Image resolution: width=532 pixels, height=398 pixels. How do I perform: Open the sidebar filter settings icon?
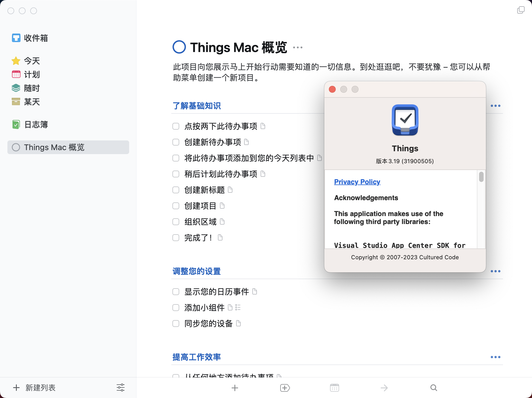[121, 388]
